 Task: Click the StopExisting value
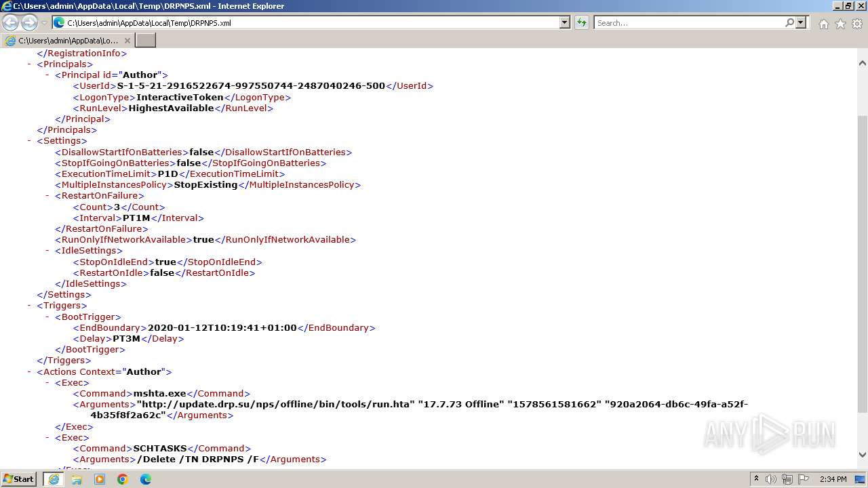click(x=205, y=184)
